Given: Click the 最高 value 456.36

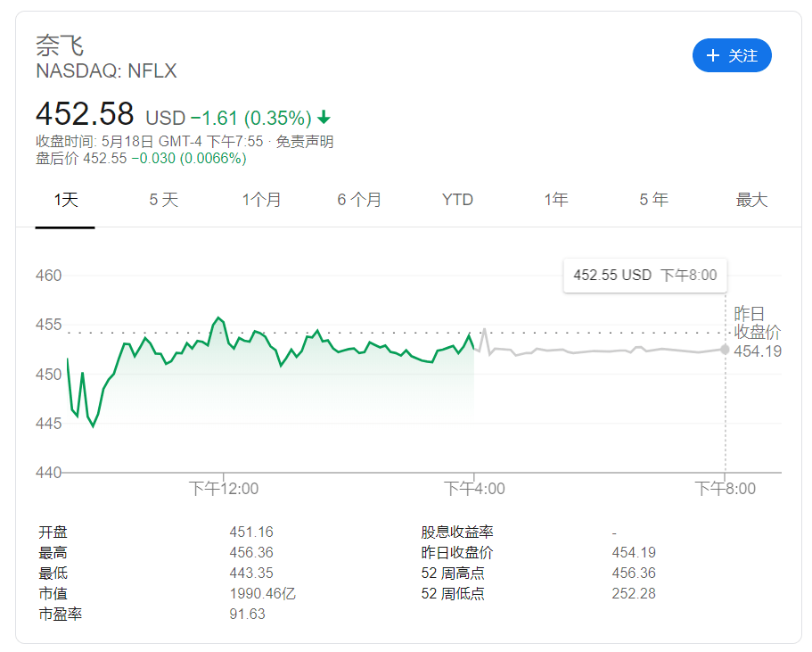Looking at the screenshot, I should [251, 552].
